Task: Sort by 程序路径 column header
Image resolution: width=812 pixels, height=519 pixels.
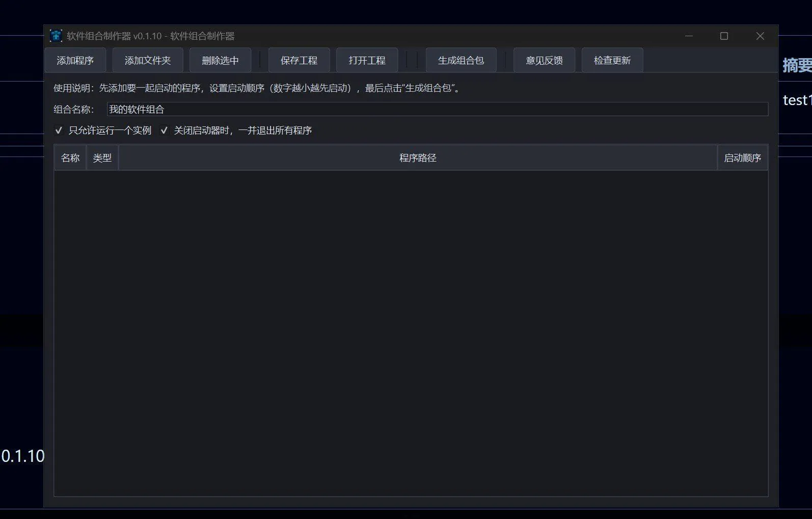Action: [x=418, y=158]
